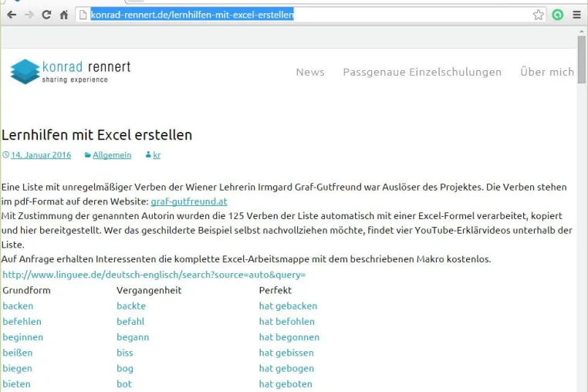Click the konrad rennert logo
This screenshot has width=588, height=392.
pos(70,71)
